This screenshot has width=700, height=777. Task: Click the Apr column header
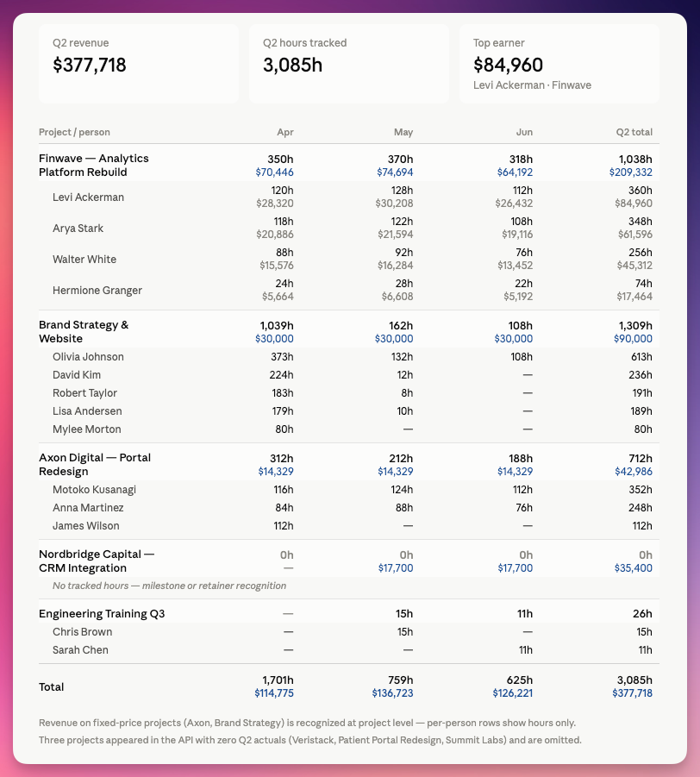click(284, 132)
